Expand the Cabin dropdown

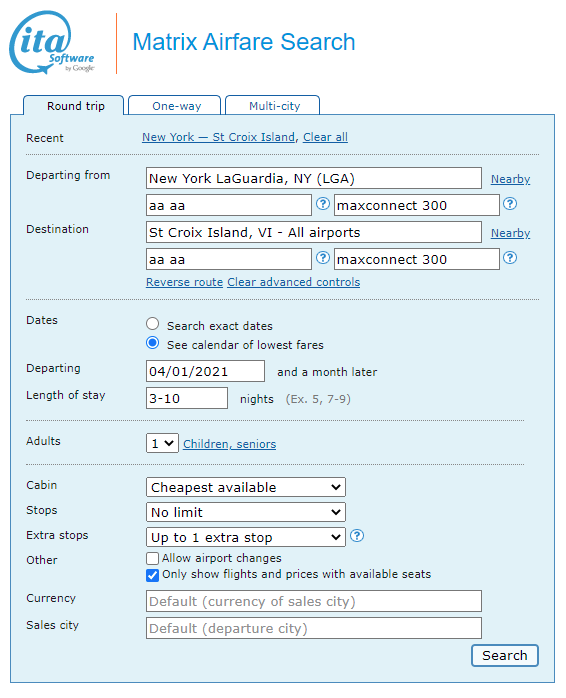[246, 487]
